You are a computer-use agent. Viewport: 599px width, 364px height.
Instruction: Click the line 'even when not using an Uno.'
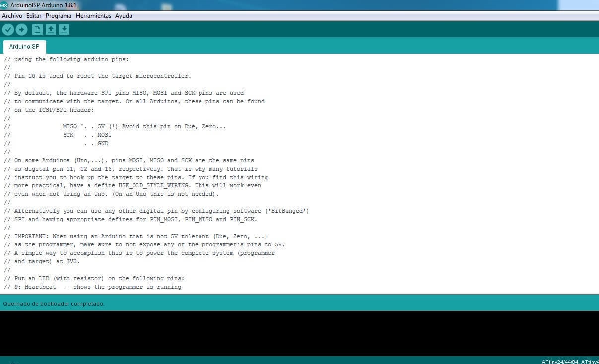[x=112, y=194]
